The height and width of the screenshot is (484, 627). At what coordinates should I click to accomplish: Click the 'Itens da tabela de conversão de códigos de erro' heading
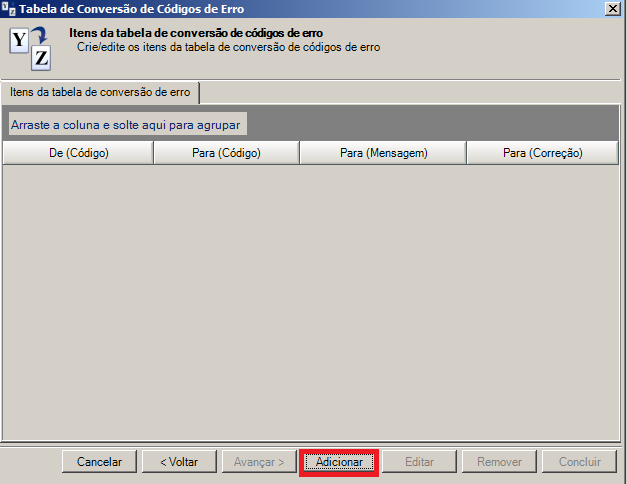point(196,33)
